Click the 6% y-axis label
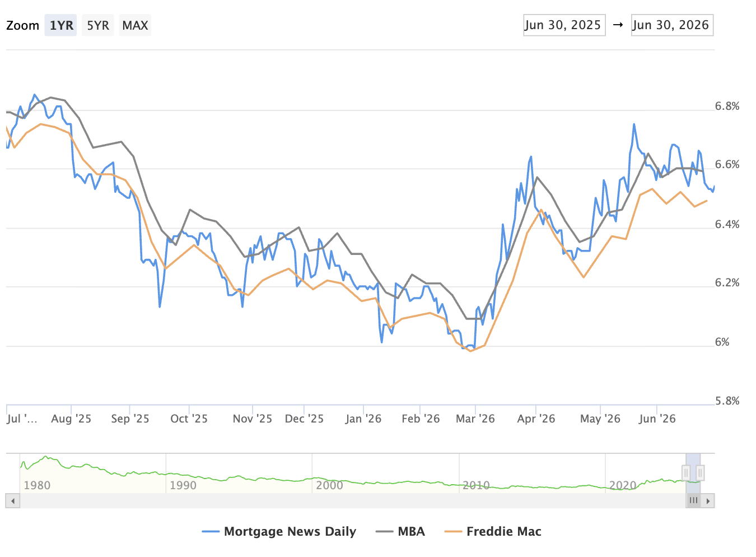756x557 pixels. (722, 342)
